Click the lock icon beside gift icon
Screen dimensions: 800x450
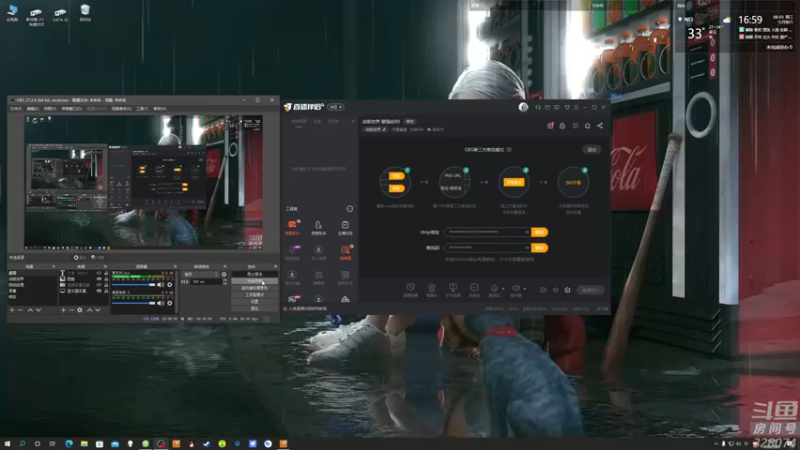pyautogui.click(x=562, y=126)
